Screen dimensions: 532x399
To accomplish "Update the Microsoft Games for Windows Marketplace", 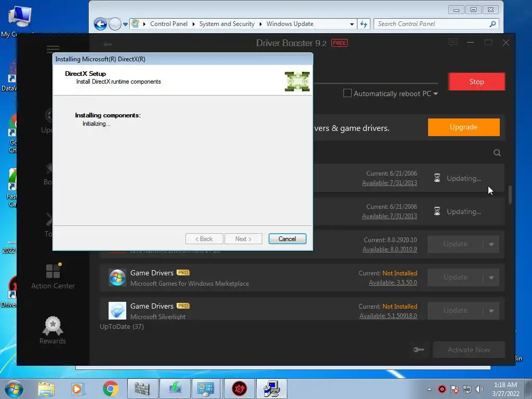I will coord(455,277).
